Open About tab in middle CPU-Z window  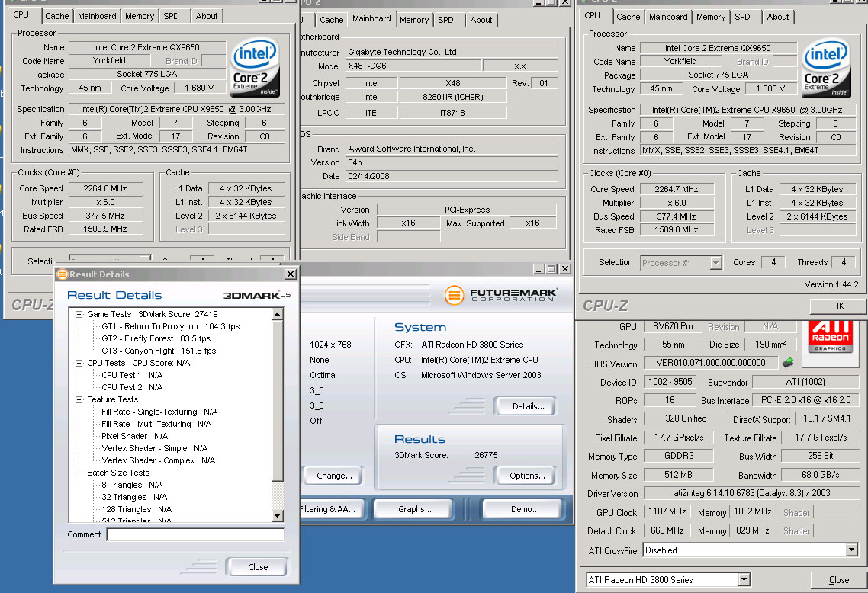pos(481,20)
